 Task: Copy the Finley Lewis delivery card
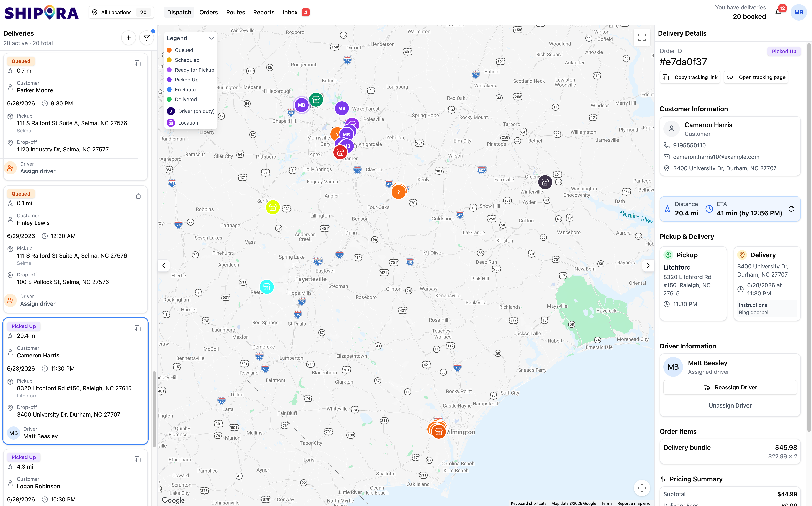137,196
